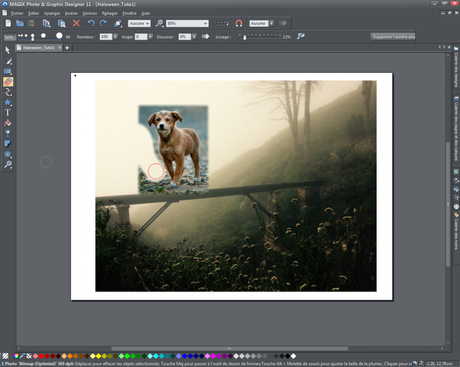The width and height of the screenshot is (460, 367).
Task: Click the arrow icon after Douceur field
Action: click(205, 36)
